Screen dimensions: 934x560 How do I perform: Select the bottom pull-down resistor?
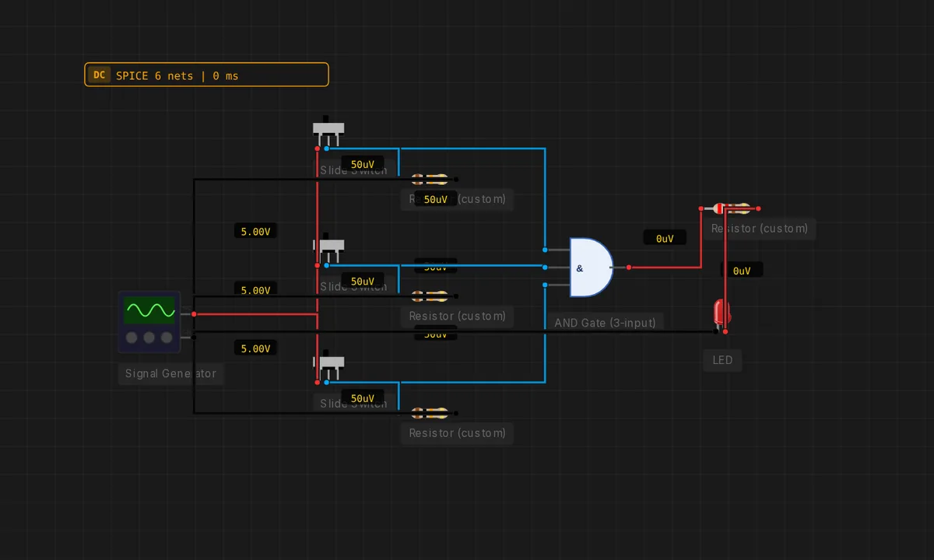click(x=430, y=413)
